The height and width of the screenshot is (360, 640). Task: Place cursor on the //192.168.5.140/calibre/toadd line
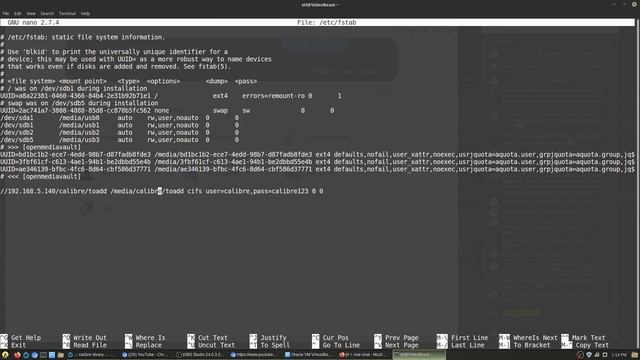point(162,191)
